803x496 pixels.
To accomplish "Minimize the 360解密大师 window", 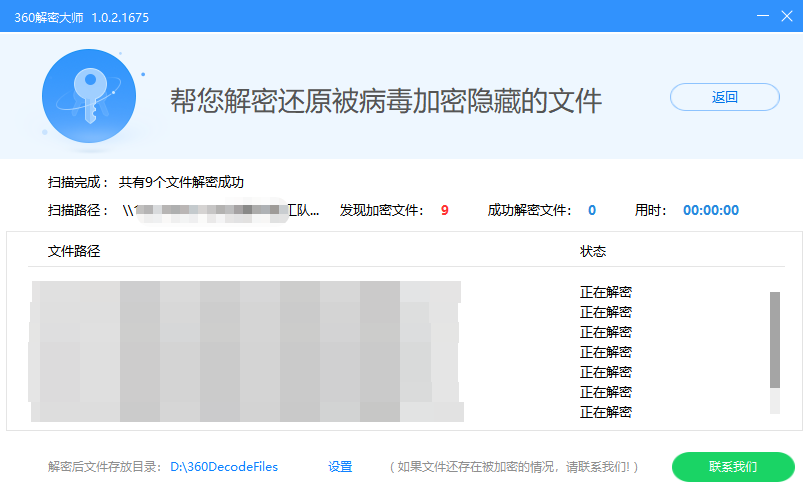I will tap(762, 16).
